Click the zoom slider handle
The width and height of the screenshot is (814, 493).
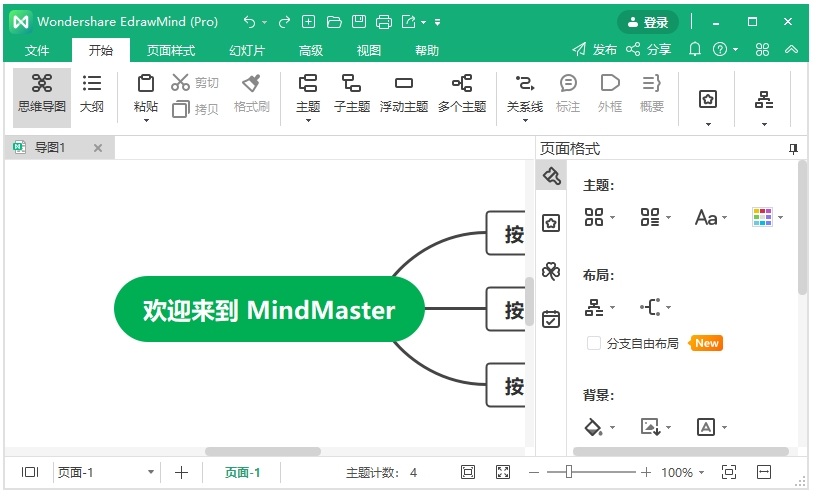(x=569, y=472)
